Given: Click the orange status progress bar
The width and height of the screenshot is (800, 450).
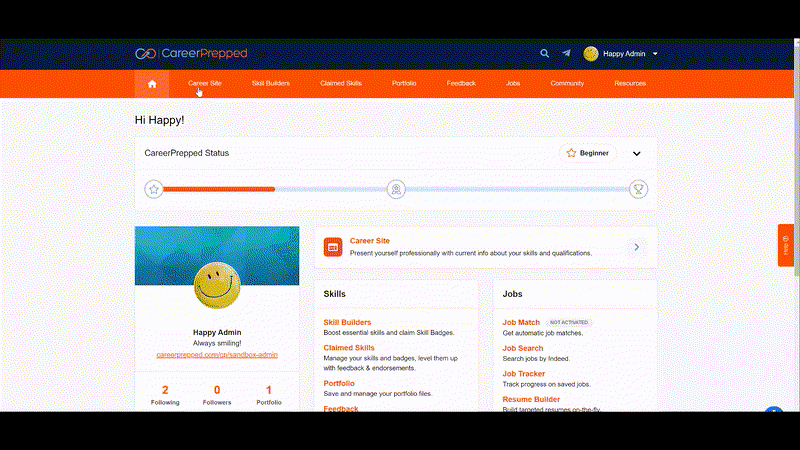Looking at the screenshot, I should [219, 189].
